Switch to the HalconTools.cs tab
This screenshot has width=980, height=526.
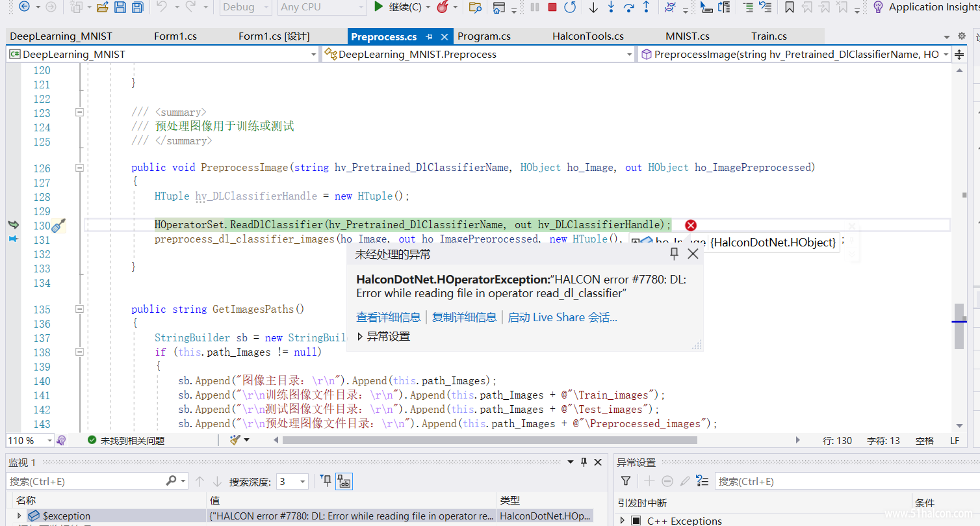(x=588, y=36)
